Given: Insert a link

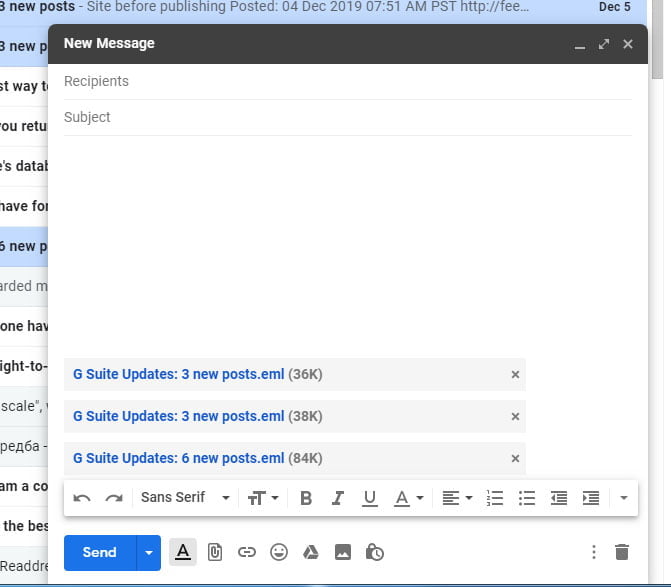Looking at the screenshot, I should (x=247, y=552).
